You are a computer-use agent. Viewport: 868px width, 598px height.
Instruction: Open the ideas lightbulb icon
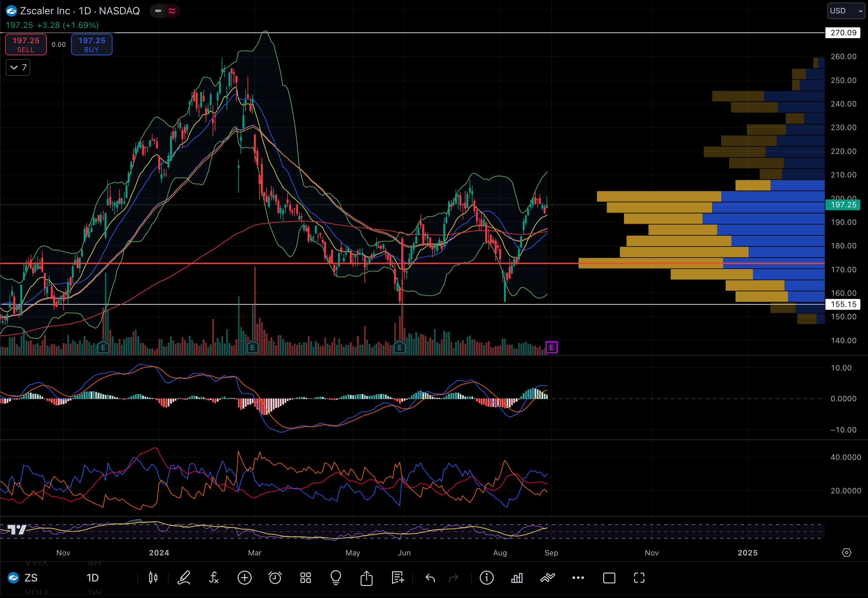pos(336,578)
